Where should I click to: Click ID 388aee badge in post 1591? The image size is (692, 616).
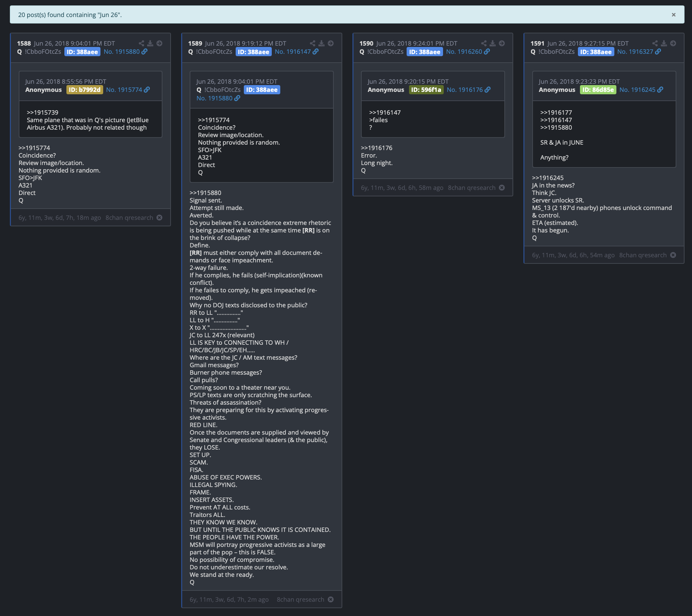[596, 52]
